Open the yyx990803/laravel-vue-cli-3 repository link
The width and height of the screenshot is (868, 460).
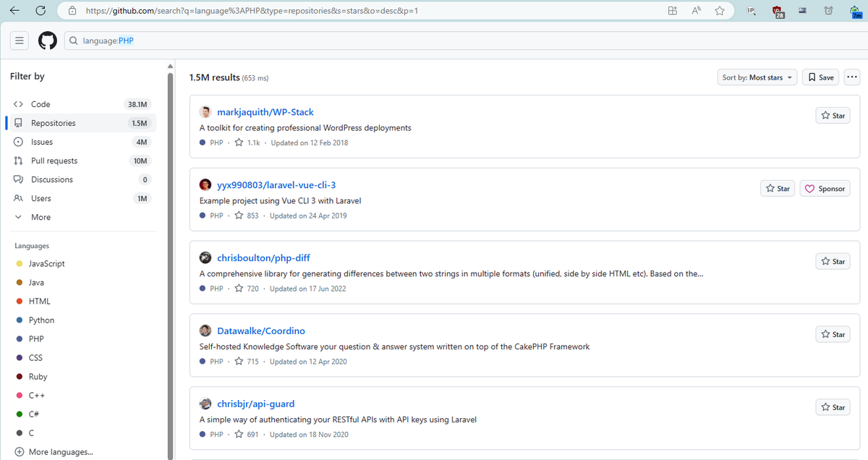pyautogui.click(x=276, y=185)
